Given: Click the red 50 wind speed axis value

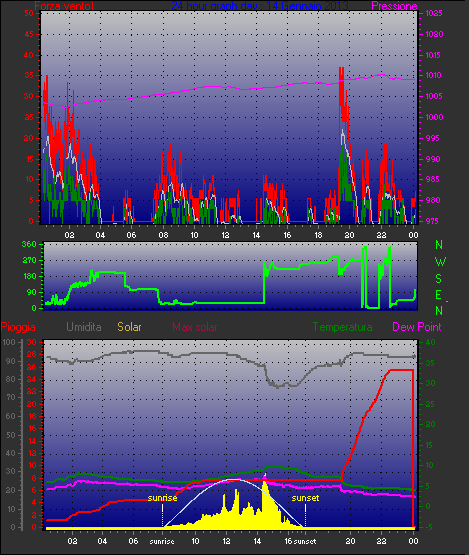Looking at the screenshot, I should 29,13.
